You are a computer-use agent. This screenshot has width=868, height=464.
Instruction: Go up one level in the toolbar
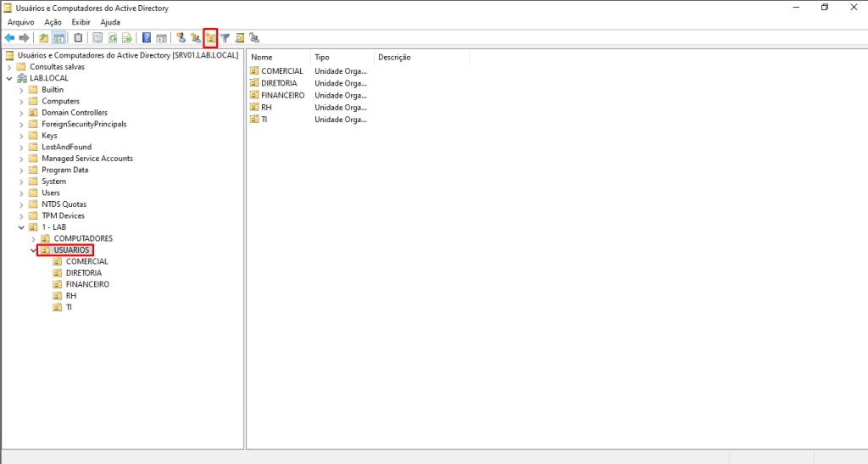click(x=44, y=37)
